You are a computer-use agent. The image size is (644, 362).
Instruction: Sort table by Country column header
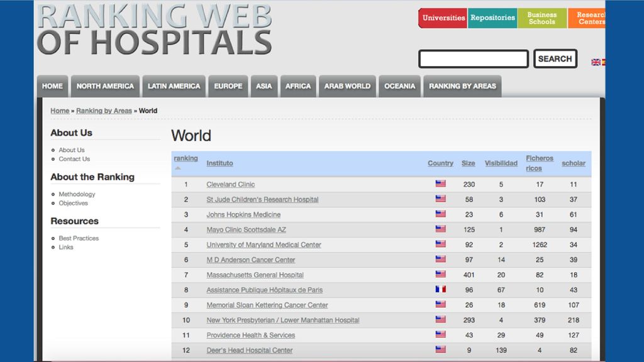[440, 163]
